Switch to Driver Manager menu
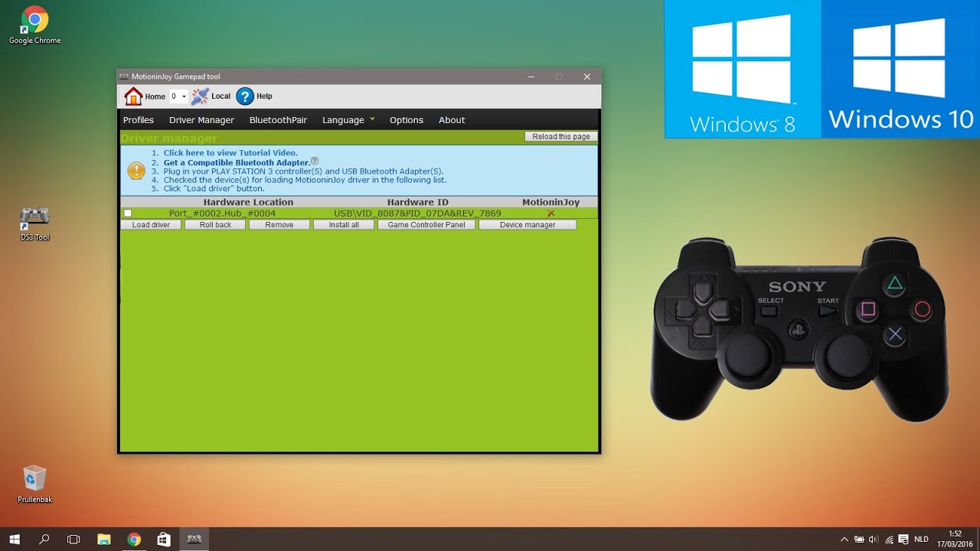The width and height of the screenshot is (980, 551). (x=201, y=120)
